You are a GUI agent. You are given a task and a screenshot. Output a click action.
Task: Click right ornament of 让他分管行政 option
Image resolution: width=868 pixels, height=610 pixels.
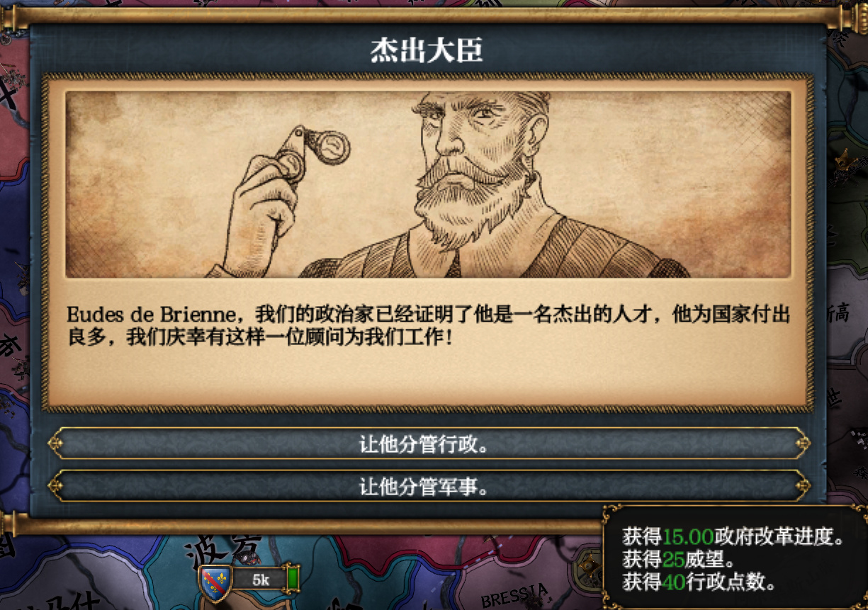pos(803,444)
